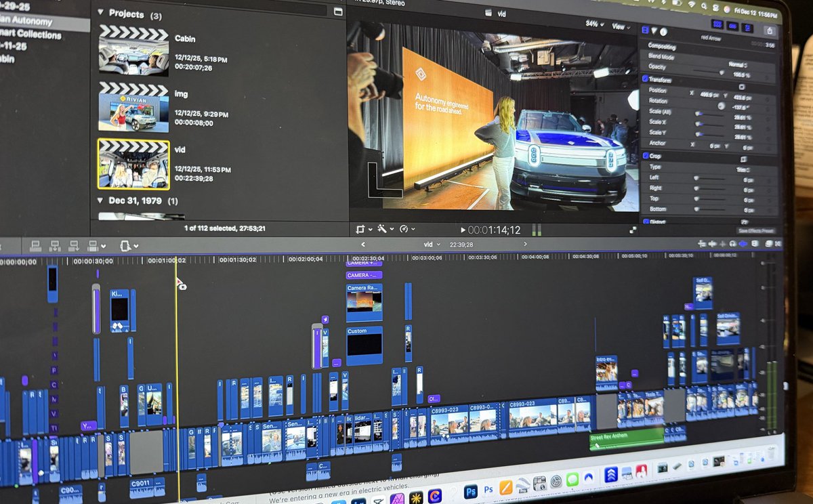Toggle the Crop section checkbox

[646, 156]
